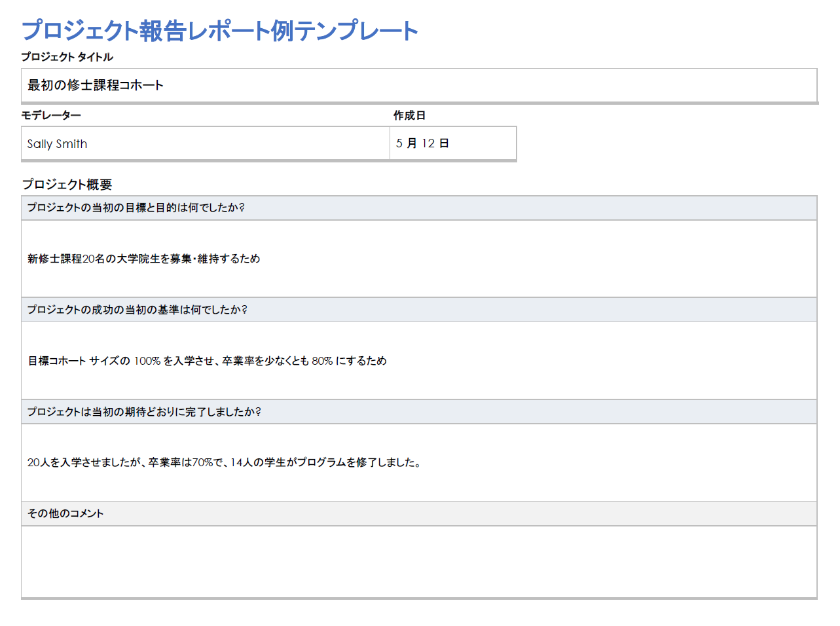Click the その他のコメント header
Image resolution: width=840 pixels, height=626 pixels.
[419, 513]
